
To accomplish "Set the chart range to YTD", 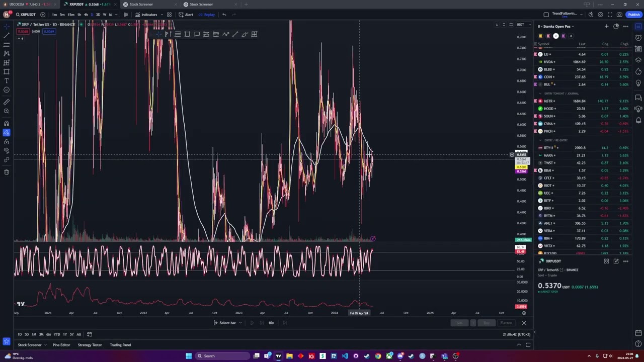I will click(x=56, y=334).
